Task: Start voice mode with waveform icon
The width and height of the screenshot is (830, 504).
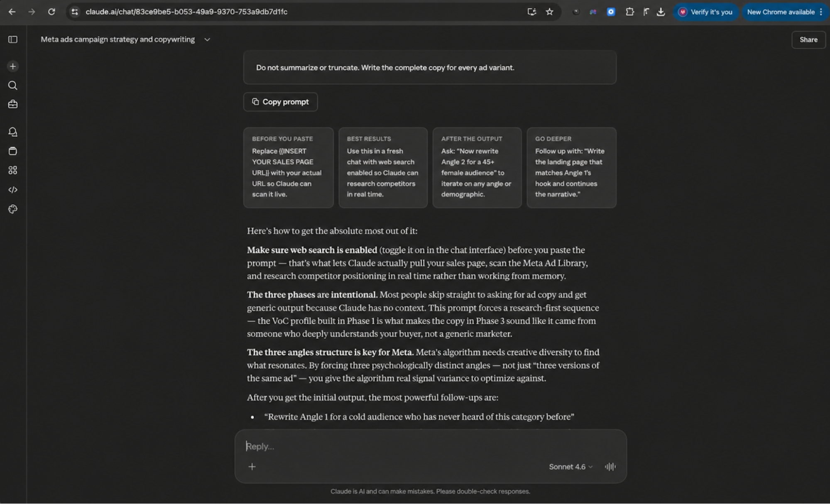Action: coord(610,467)
